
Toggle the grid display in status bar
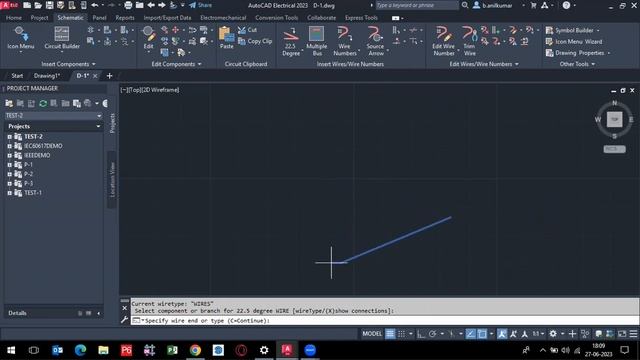(390, 334)
